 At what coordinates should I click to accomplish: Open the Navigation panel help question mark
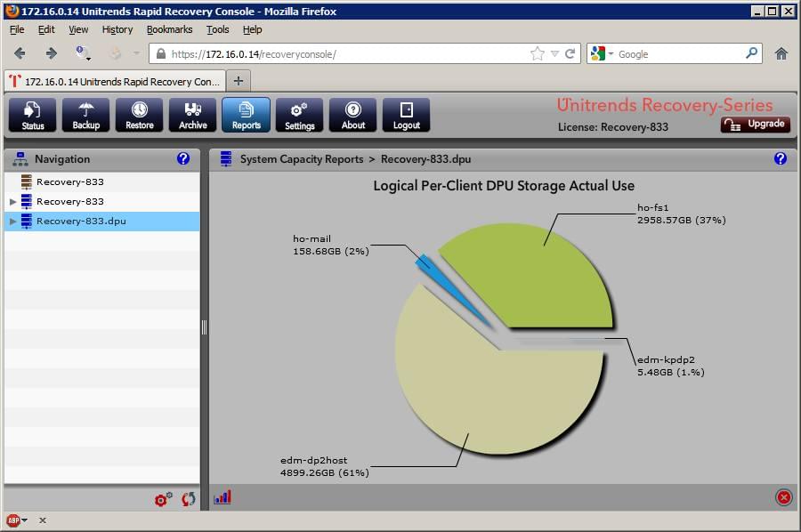click(x=183, y=158)
